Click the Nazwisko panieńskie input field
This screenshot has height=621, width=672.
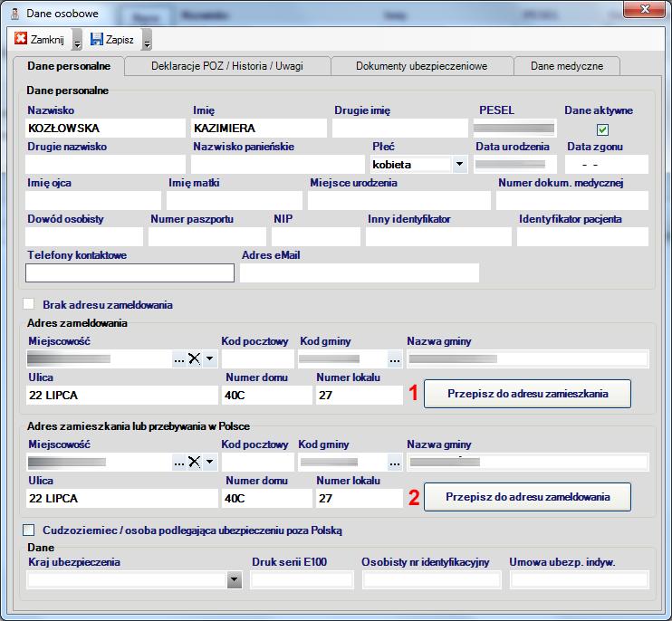pos(278,164)
